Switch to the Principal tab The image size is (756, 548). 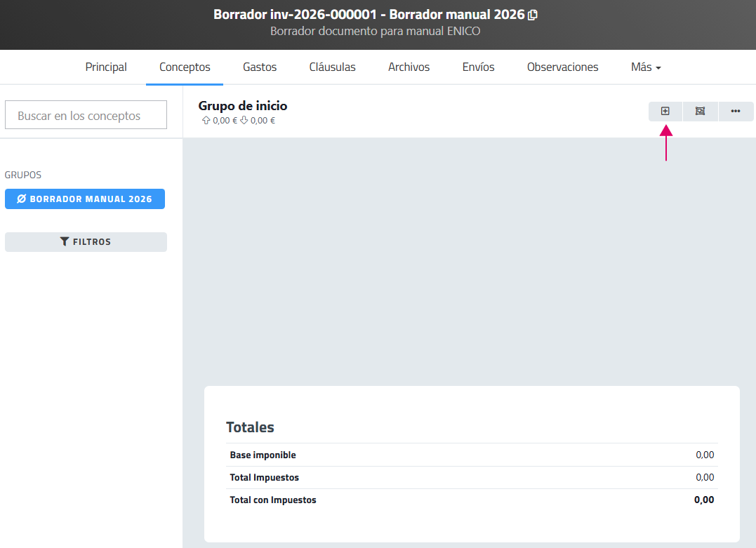point(106,67)
